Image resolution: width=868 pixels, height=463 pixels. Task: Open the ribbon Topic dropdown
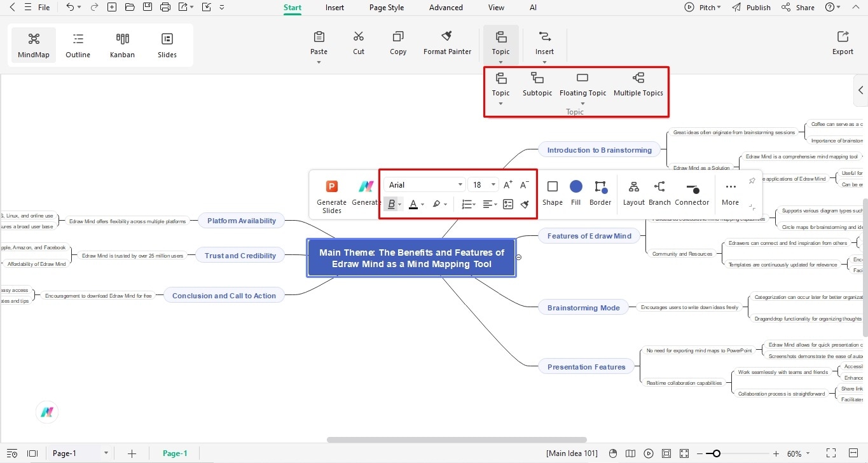click(500, 45)
